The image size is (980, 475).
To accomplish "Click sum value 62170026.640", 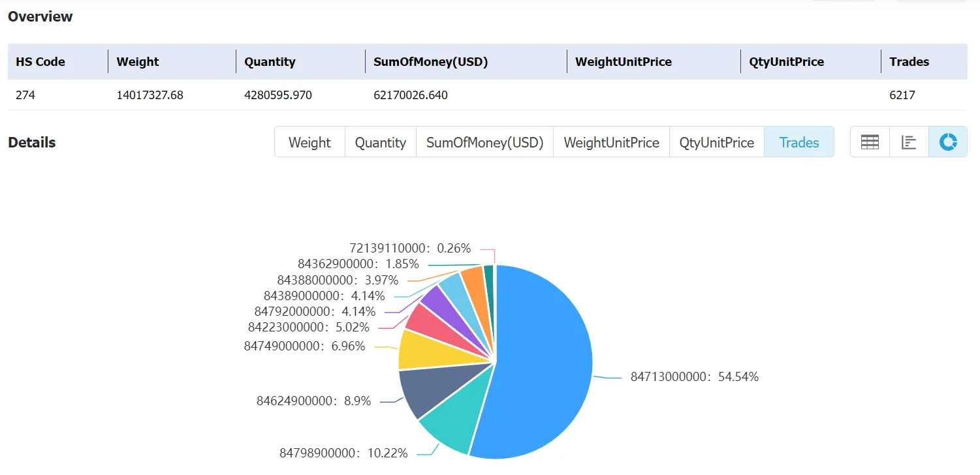I will pyautogui.click(x=411, y=95).
